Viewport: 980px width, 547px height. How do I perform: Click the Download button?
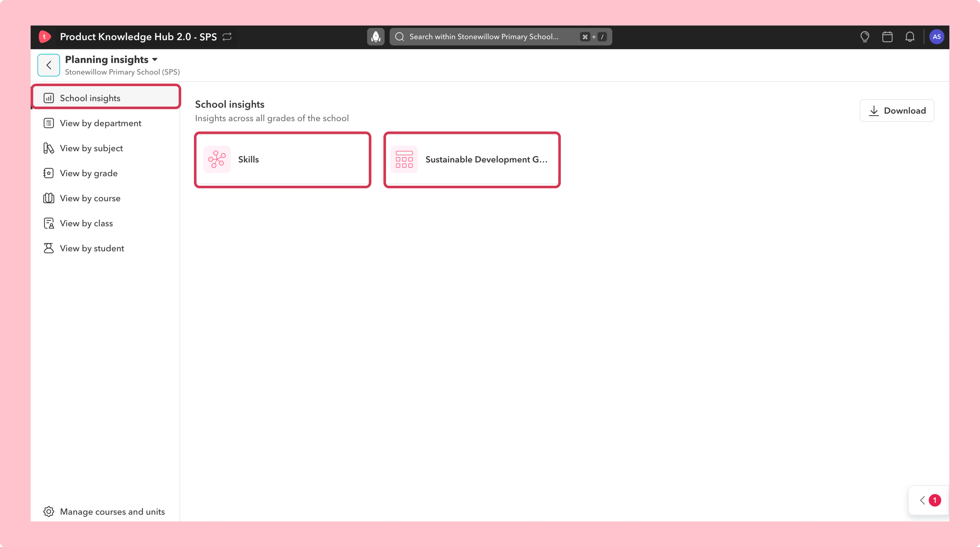tap(897, 110)
